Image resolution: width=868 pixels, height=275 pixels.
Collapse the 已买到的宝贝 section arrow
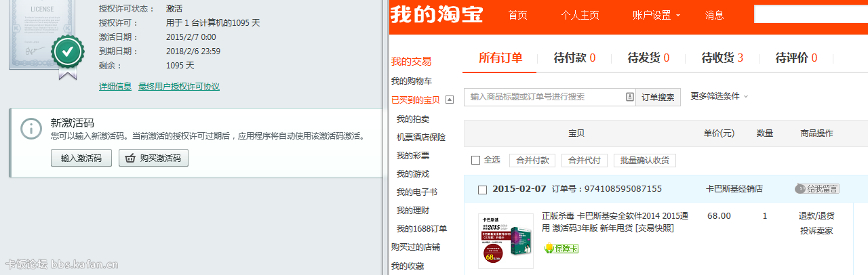pyautogui.click(x=449, y=100)
